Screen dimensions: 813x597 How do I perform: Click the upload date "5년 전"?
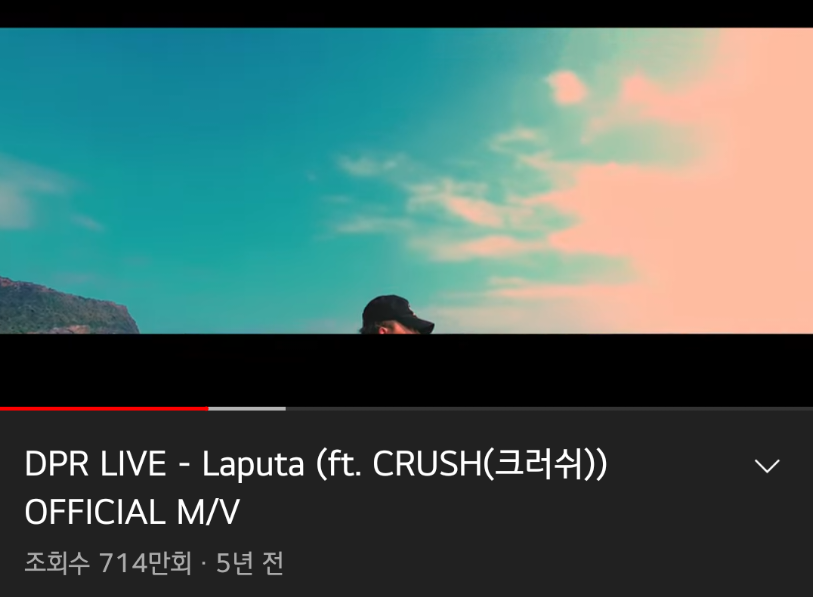[x=249, y=563]
